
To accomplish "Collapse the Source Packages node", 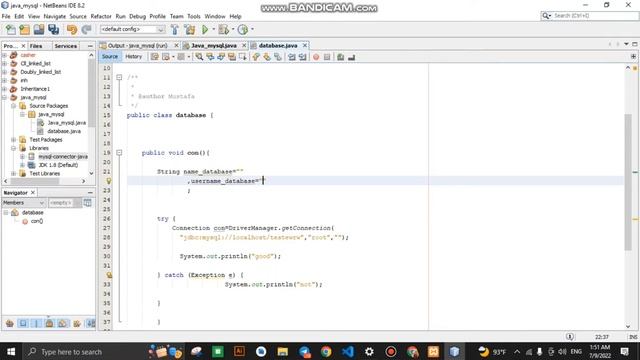I will tap(13, 106).
